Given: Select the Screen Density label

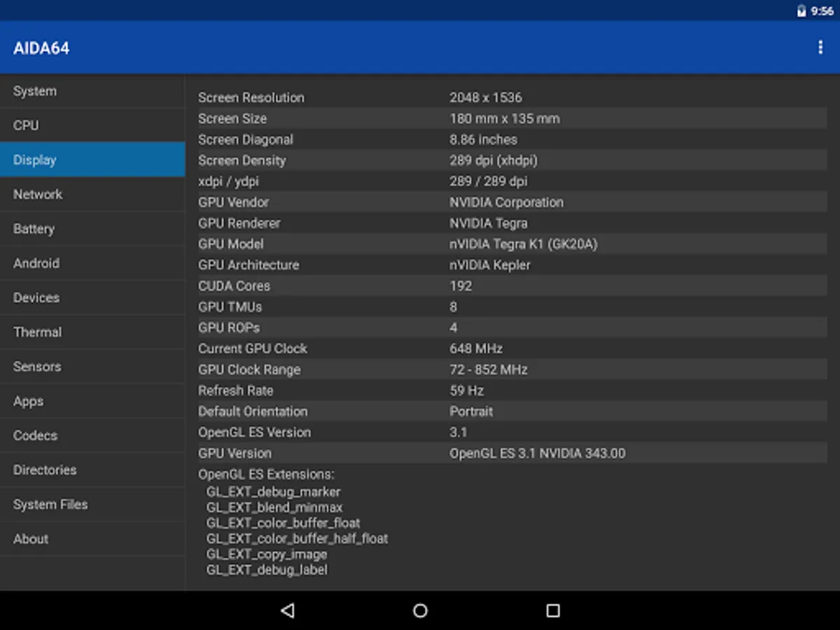Looking at the screenshot, I should pyautogui.click(x=242, y=160).
